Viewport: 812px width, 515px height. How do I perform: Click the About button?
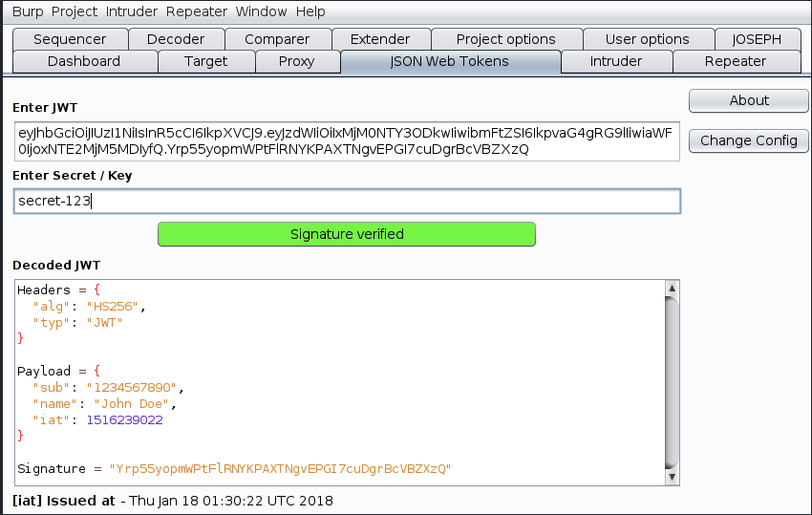tap(749, 100)
